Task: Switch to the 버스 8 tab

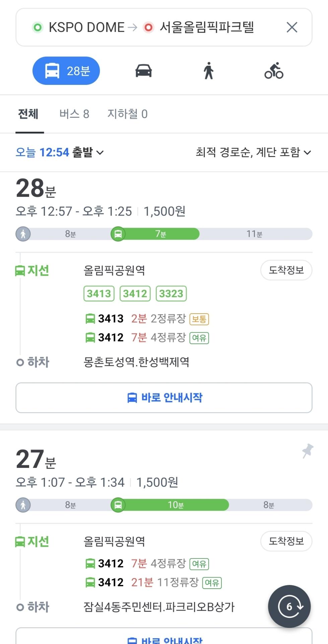Action: pos(74,114)
